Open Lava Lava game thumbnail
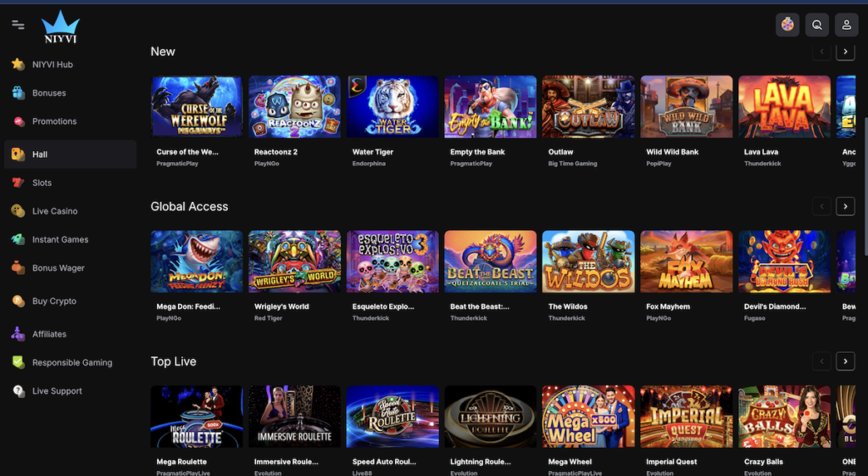 784,106
